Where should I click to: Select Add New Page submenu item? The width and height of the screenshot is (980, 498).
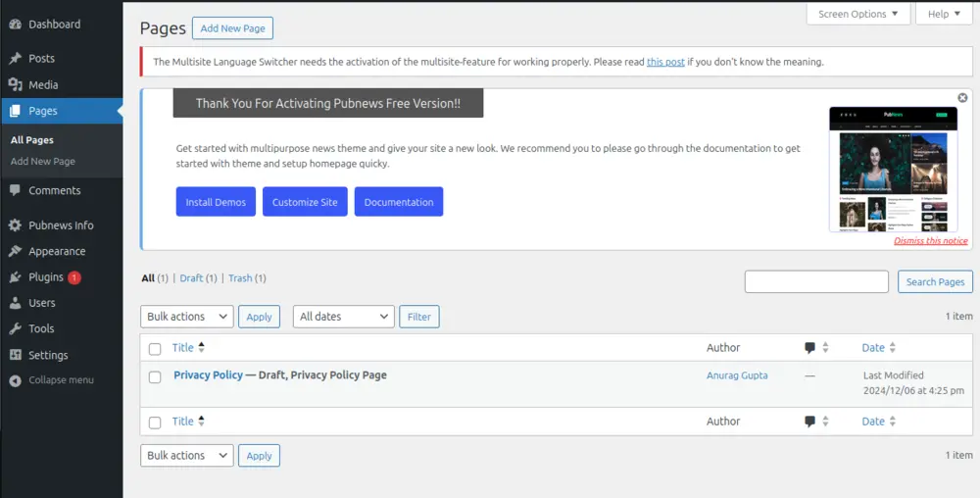(x=42, y=161)
